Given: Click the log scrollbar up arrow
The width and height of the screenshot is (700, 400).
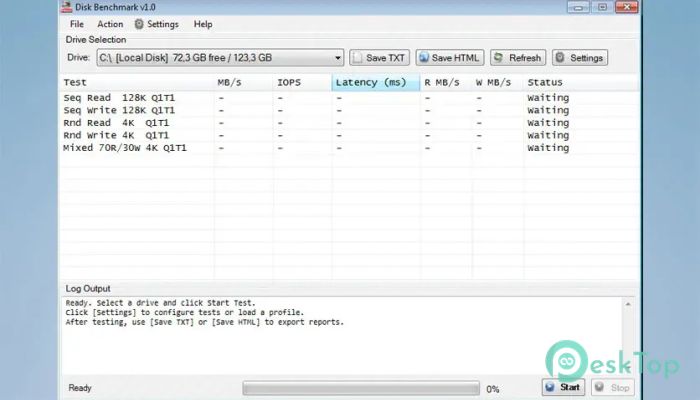Looking at the screenshot, I should pyautogui.click(x=628, y=304).
